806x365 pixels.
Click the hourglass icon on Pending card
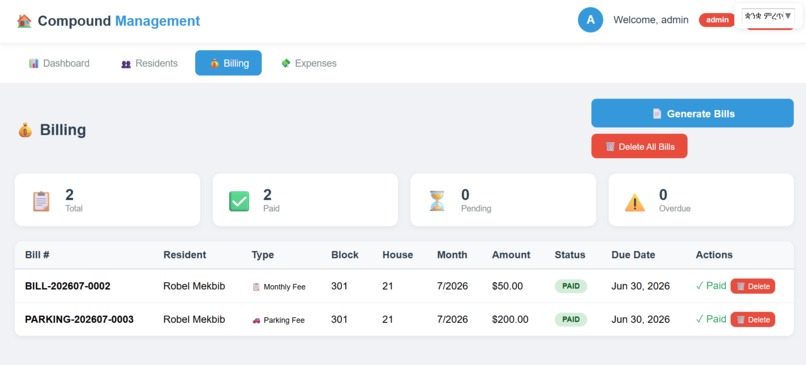437,201
